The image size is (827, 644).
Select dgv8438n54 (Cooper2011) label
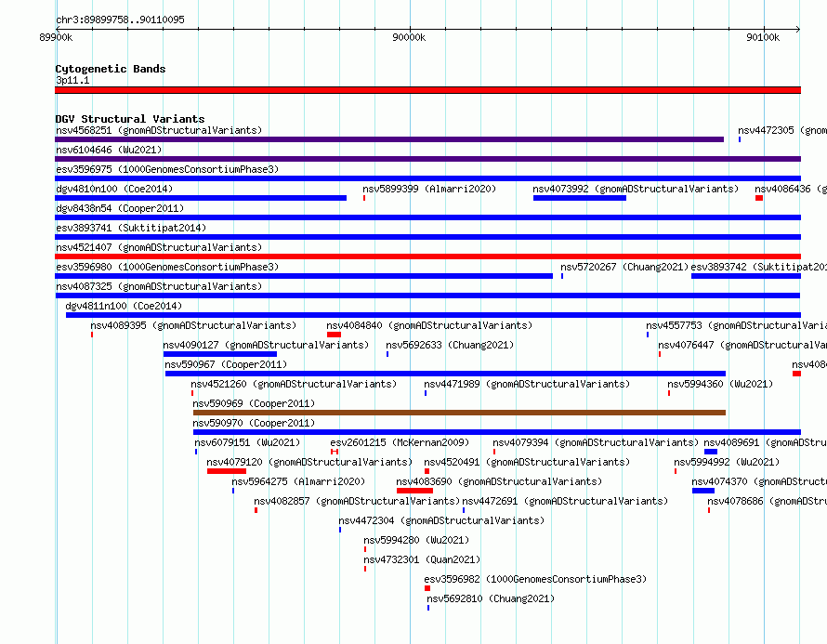coord(120,208)
